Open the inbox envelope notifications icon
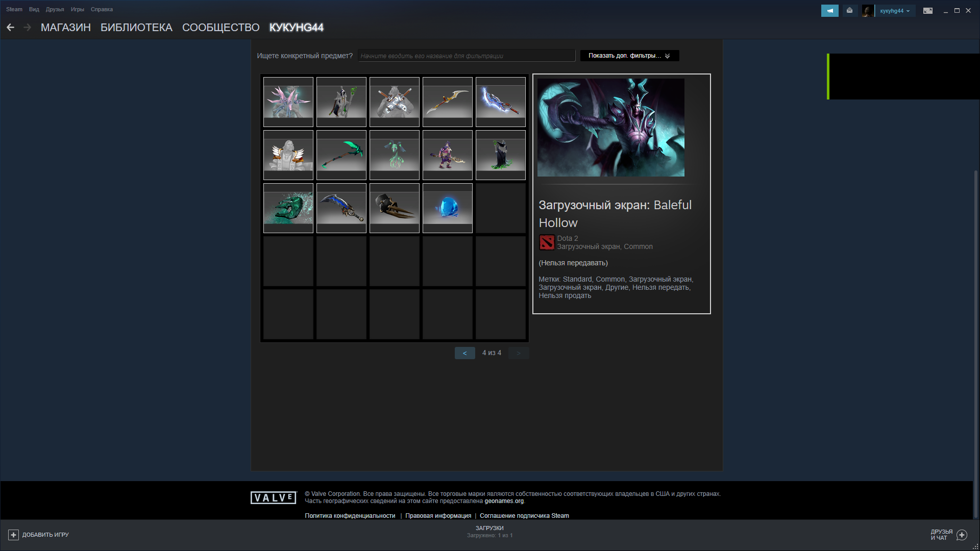The height and width of the screenshot is (551, 980). [x=850, y=11]
